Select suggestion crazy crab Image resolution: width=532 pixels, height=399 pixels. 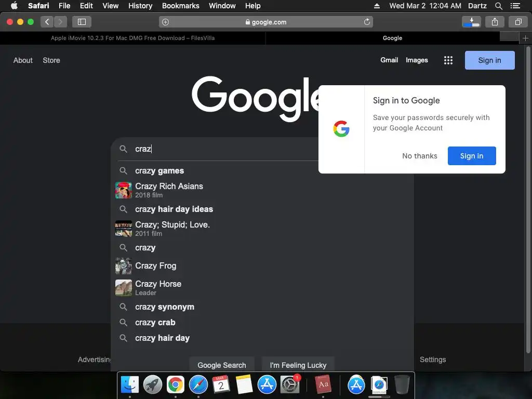pyautogui.click(x=262, y=323)
